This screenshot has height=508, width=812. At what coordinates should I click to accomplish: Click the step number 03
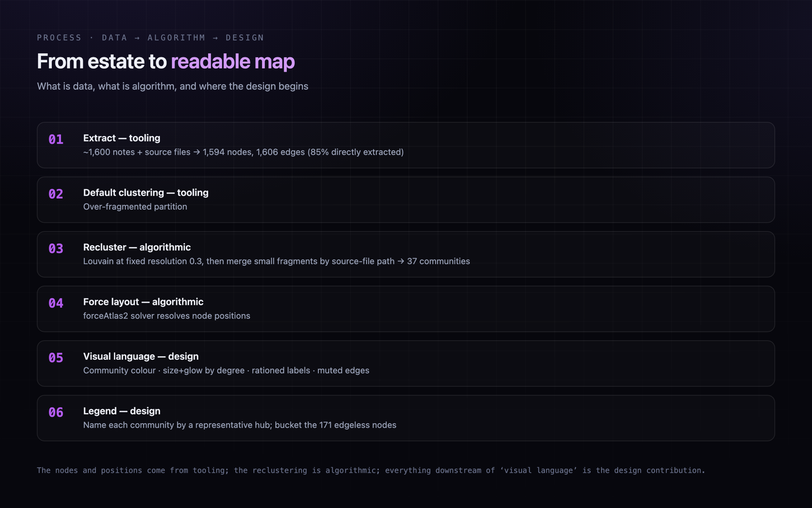56,248
